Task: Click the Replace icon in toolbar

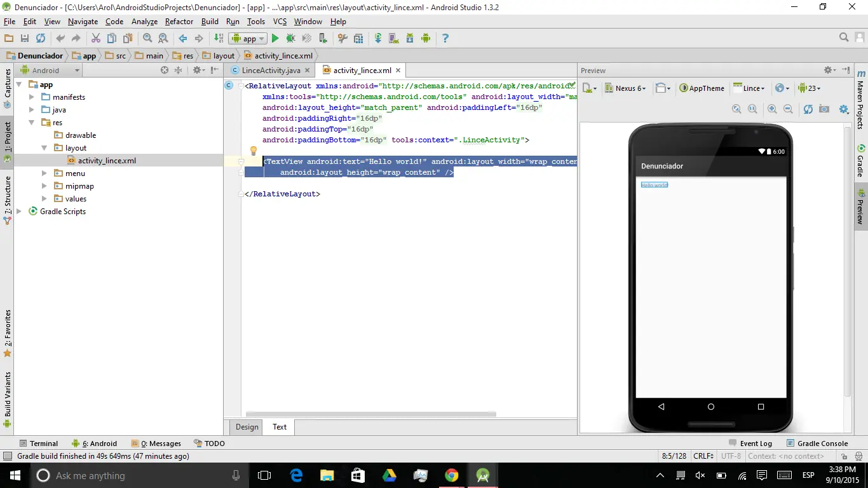Action: point(163,38)
